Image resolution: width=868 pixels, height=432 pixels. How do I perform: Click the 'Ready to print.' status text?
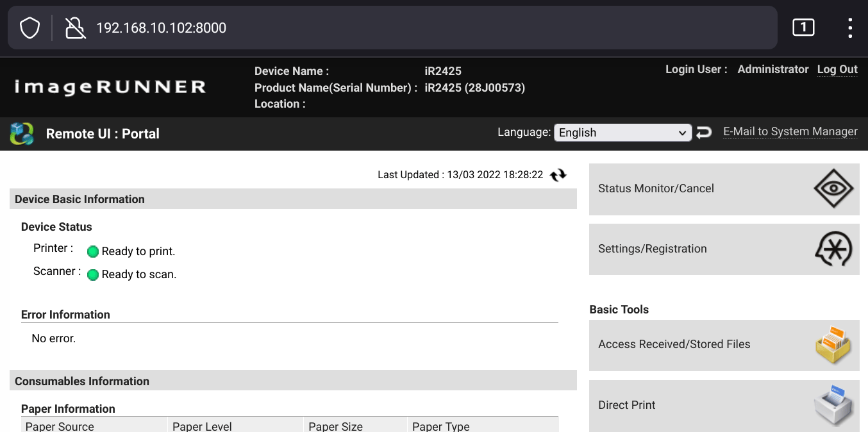[x=138, y=251]
